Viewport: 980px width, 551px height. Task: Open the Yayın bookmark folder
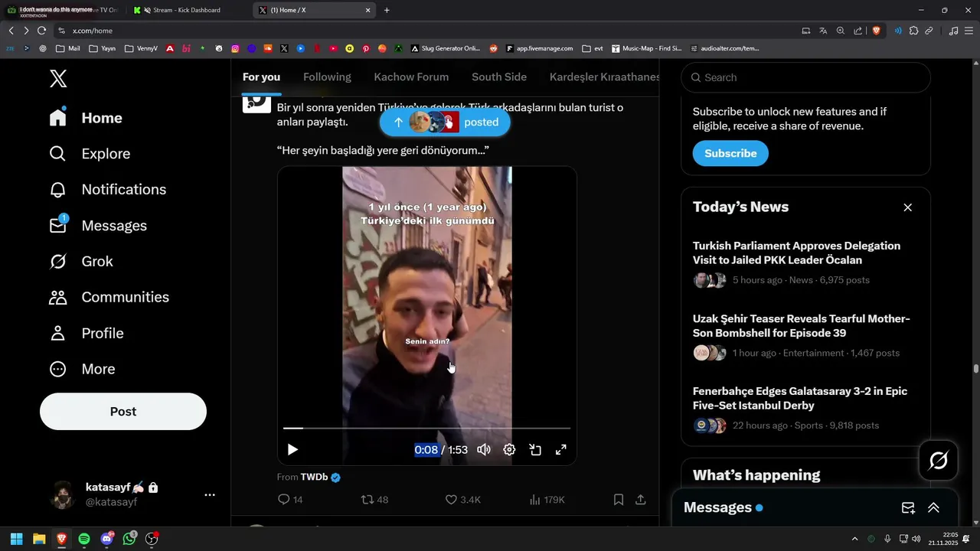pyautogui.click(x=103, y=48)
